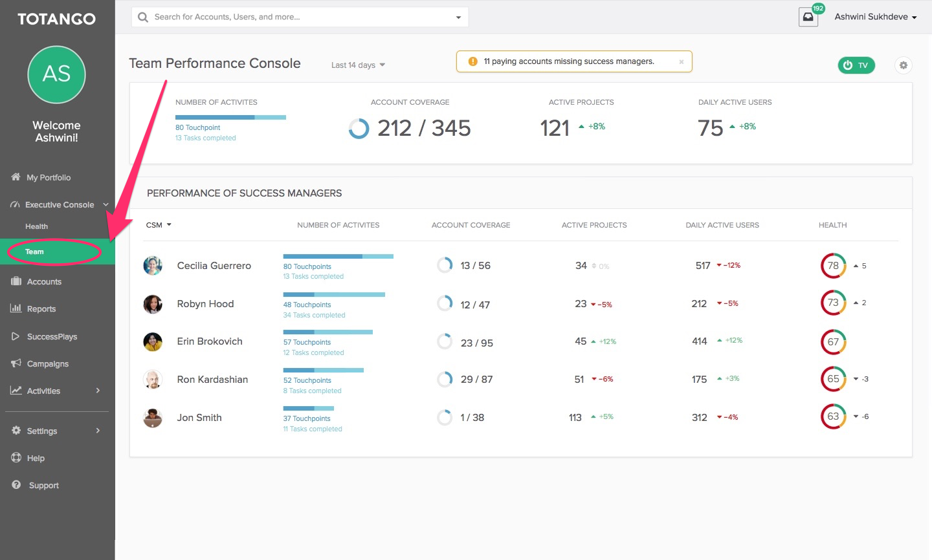Open Erin Brokovich's profile
The image size is (932, 560).
[x=210, y=341]
